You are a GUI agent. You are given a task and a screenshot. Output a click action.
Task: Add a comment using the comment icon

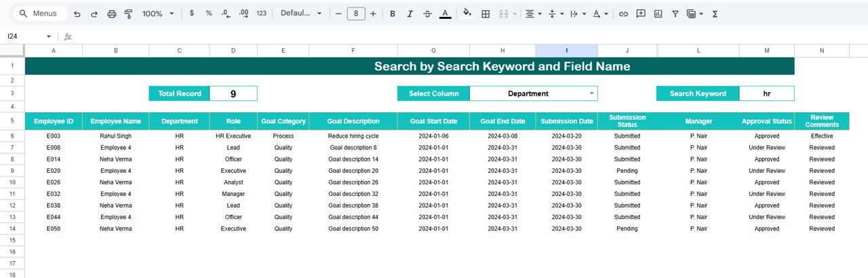(640, 14)
